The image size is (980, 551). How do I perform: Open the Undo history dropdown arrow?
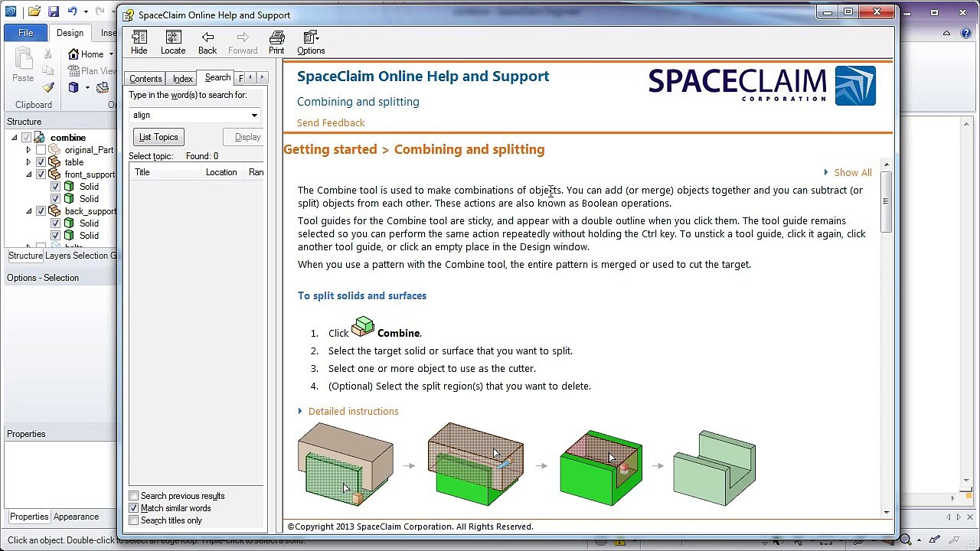pos(84,11)
